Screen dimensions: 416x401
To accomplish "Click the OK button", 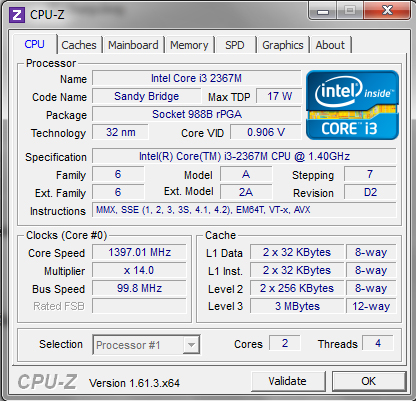I will click(x=368, y=381).
